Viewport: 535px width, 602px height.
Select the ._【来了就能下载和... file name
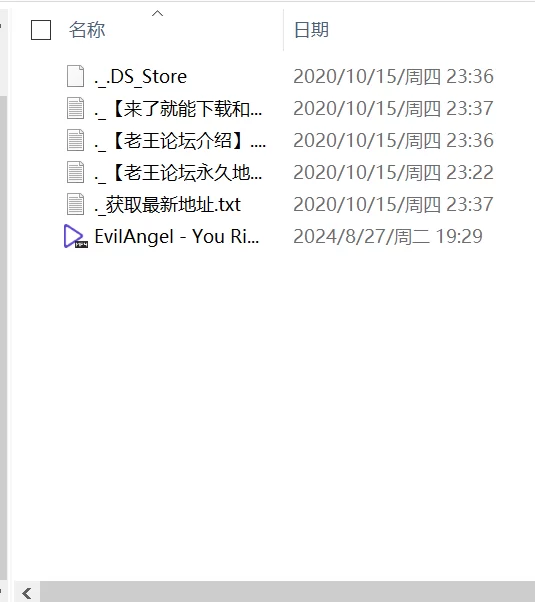point(178,108)
